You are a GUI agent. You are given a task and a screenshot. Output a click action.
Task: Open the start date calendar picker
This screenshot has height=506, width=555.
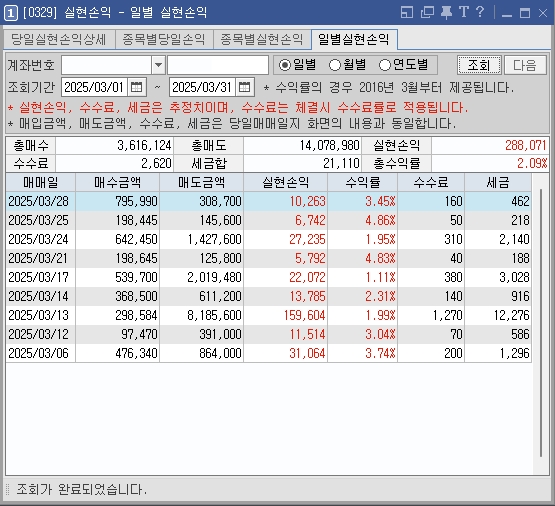137,87
